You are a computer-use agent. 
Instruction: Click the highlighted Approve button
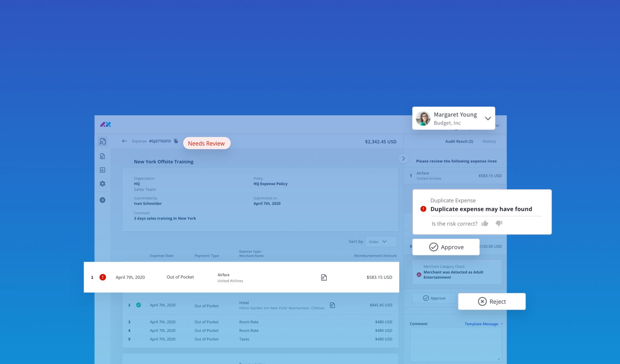(446, 247)
